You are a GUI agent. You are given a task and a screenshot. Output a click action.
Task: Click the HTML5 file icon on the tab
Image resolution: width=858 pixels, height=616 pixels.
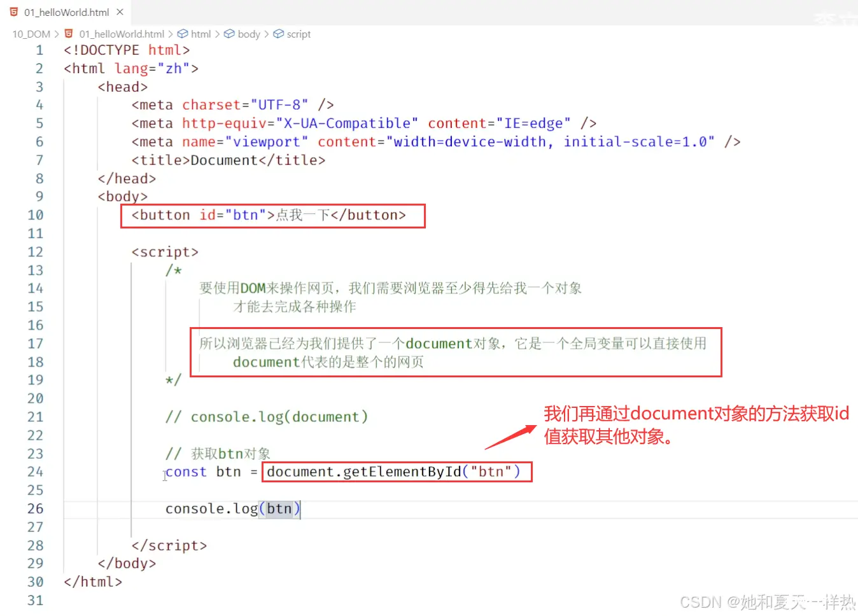pos(14,12)
